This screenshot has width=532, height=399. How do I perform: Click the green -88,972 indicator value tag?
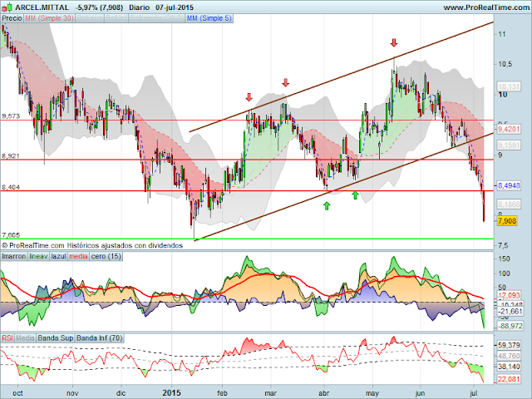point(510,326)
